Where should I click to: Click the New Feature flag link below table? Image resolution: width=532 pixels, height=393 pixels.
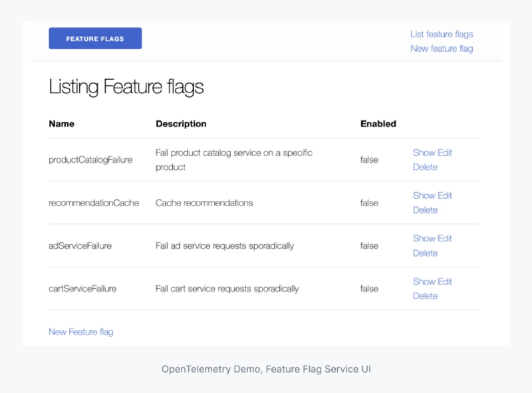point(80,332)
